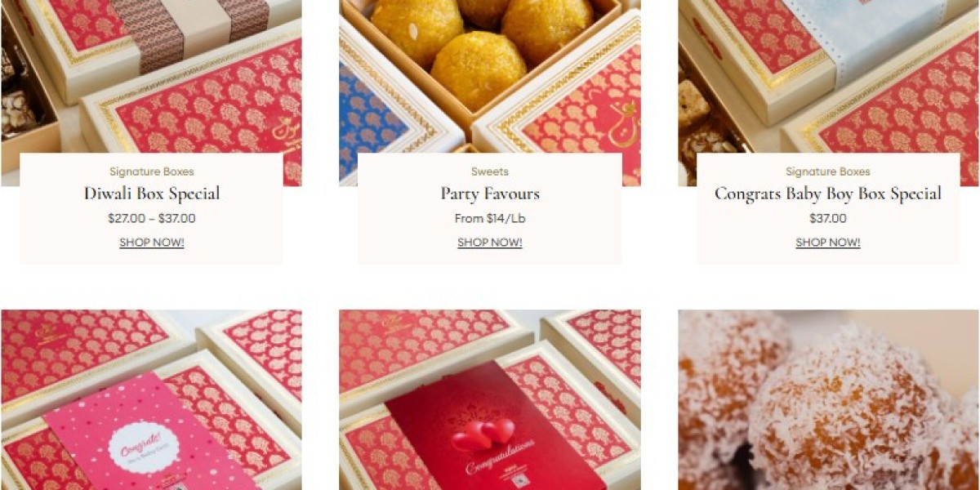Open the Diwali Box Special product title
The width and height of the screenshot is (980, 490).
point(152,194)
